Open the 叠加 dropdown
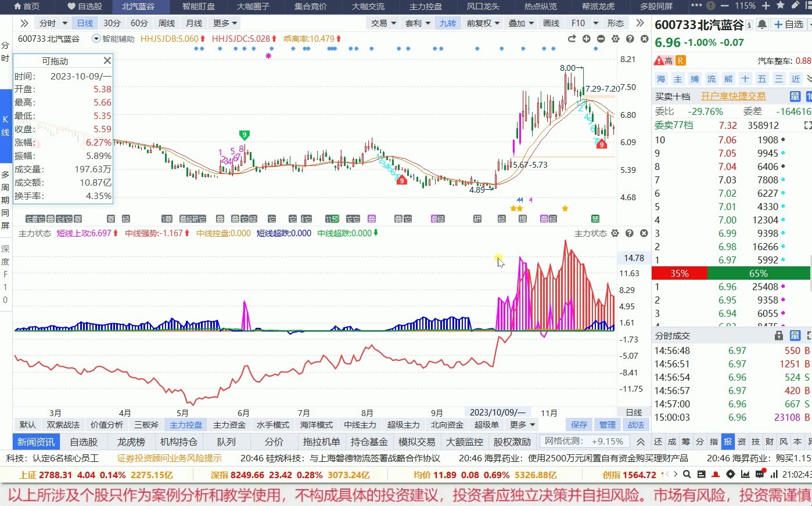 521,23
